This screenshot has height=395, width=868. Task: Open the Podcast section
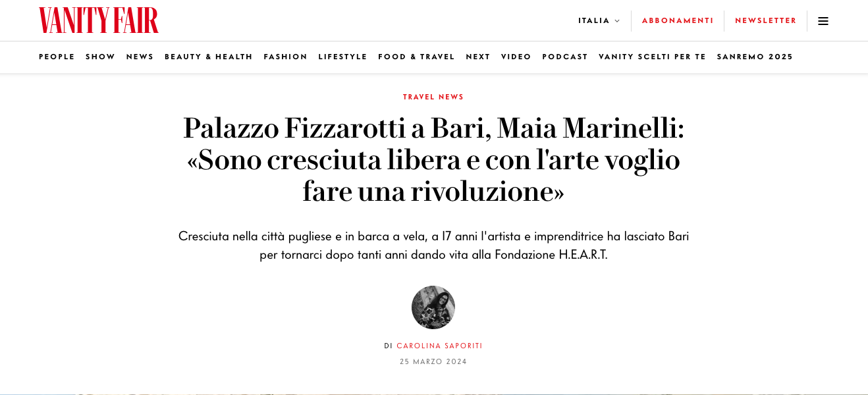pos(565,57)
